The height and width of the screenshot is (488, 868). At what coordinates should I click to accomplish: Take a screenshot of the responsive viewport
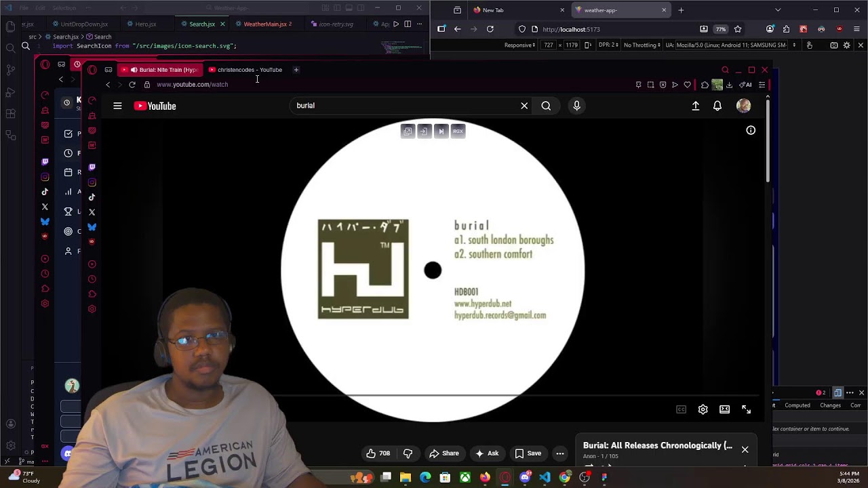point(833,45)
